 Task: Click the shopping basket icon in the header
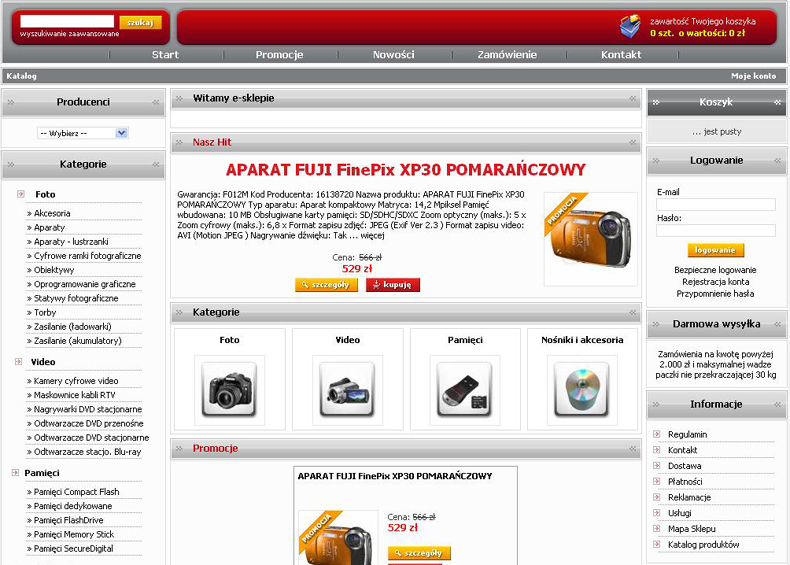(630, 26)
